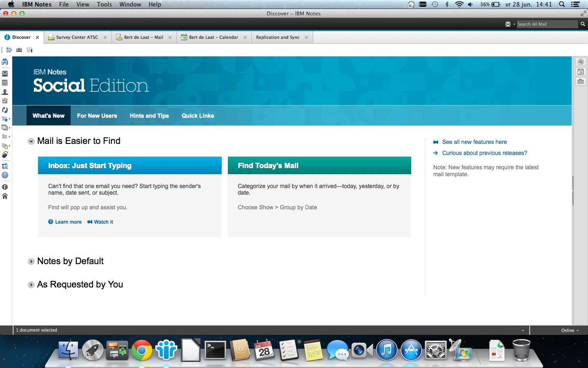Click the magnifier search button beside Search All Mail
This screenshot has width=588, height=368.
pos(583,24)
